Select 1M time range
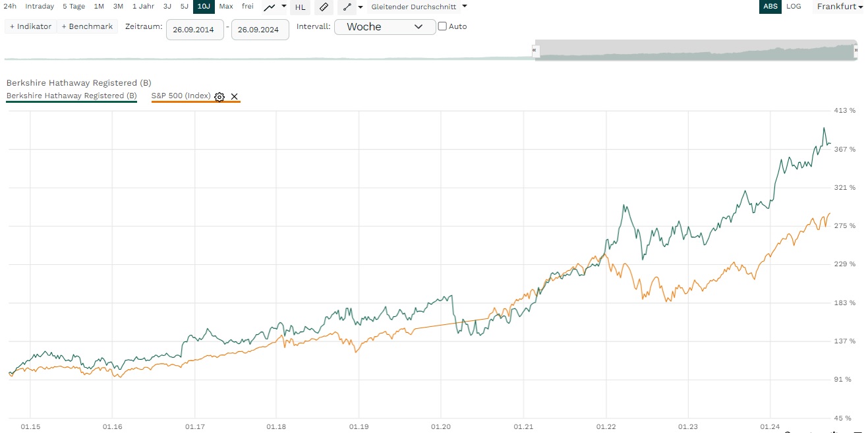 [x=99, y=7]
